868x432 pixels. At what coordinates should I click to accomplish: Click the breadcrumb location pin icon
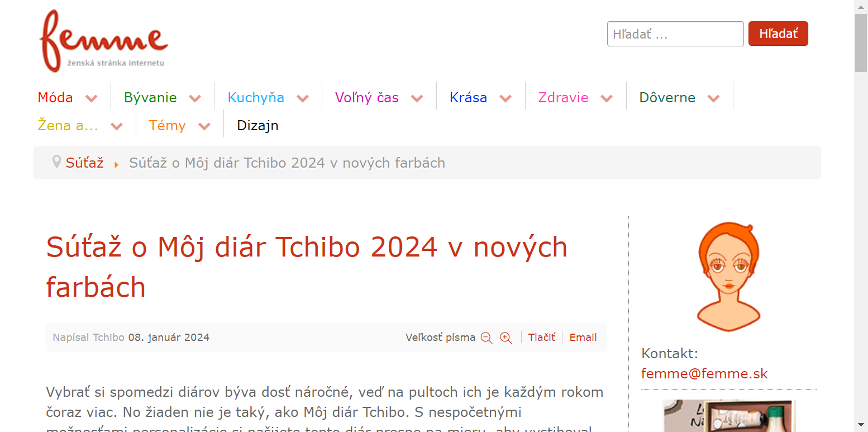click(x=56, y=162)
